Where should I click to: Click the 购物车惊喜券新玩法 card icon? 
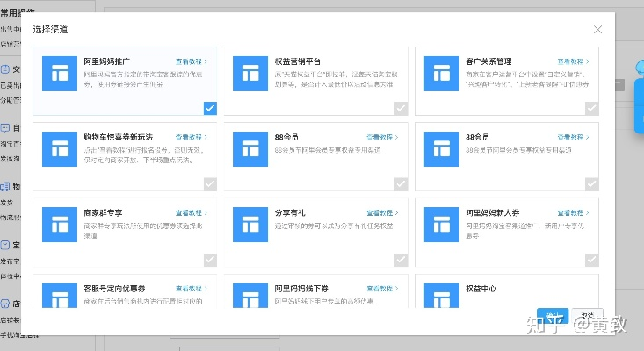pos(60,149)
